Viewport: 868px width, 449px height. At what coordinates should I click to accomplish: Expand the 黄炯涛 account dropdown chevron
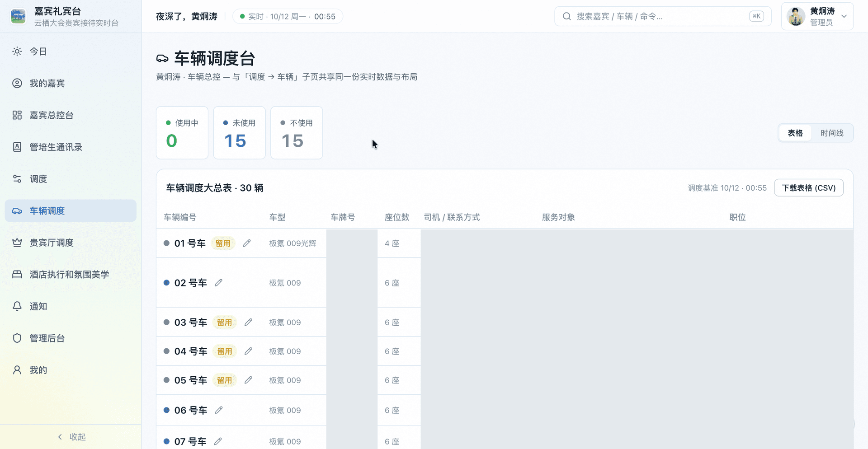coord(844,16)
